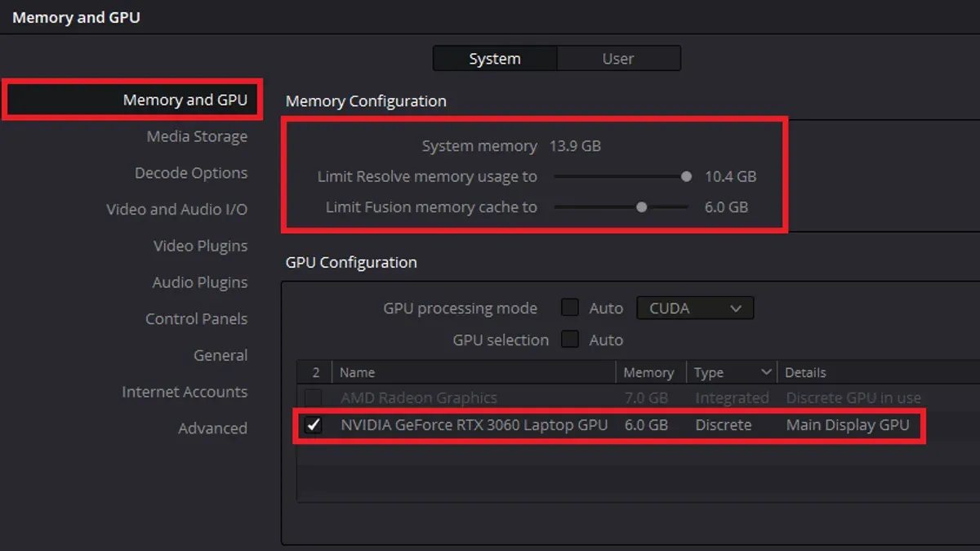Switch to the User tab
Viewport: 980px width, 551px height.
coord(618,59)
